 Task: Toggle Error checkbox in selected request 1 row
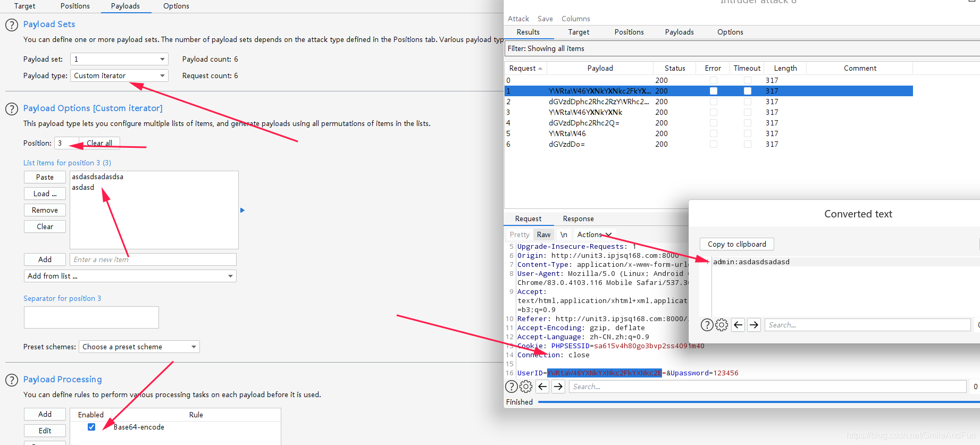tap(714, 91)
